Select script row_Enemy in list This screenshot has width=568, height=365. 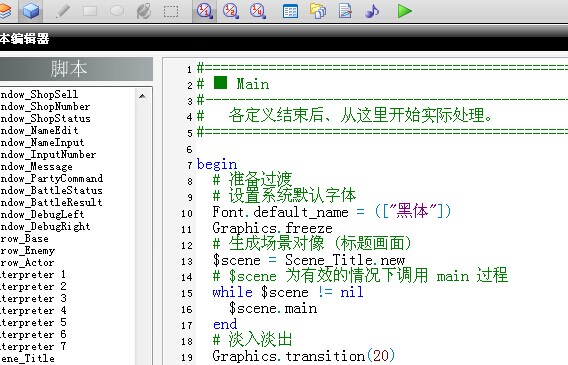[x=28, y=250]
